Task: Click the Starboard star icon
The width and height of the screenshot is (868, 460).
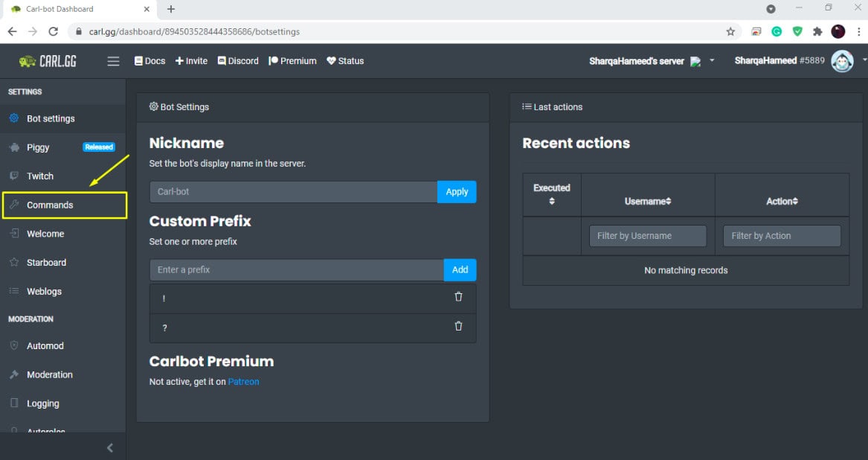Action: click(14, 262)
